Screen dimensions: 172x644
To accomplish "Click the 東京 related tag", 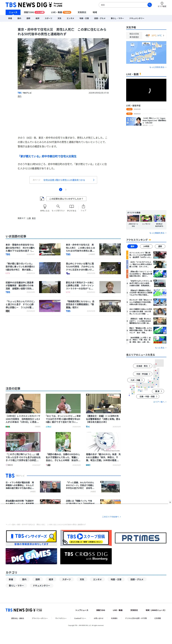I will [x=34, y=218].
